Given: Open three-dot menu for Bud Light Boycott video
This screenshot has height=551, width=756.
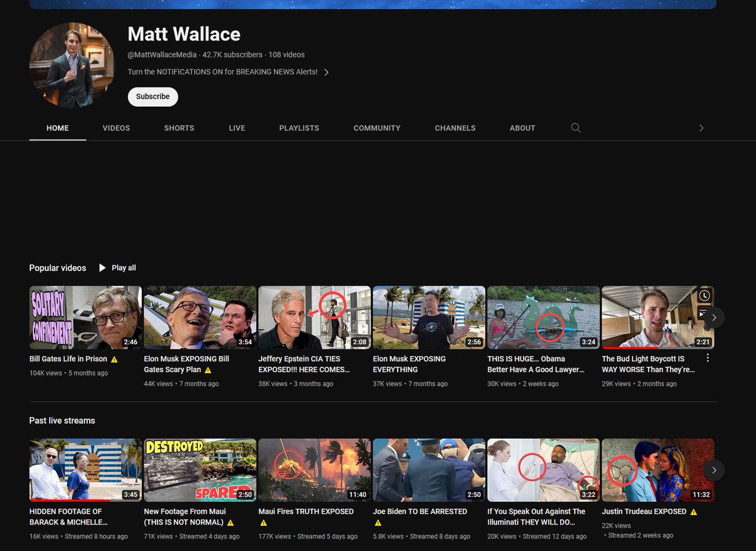Looking at the screenshot, I should coord(707,358).
